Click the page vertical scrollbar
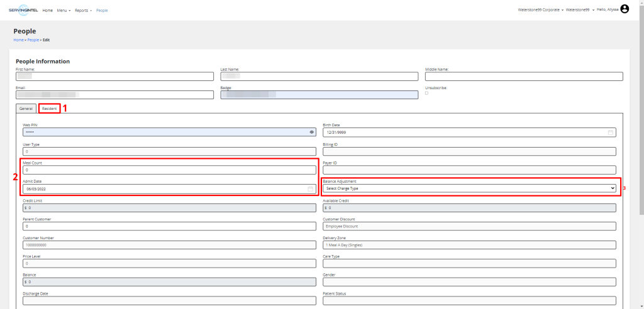The image size is (644, 309). (641, 126)
